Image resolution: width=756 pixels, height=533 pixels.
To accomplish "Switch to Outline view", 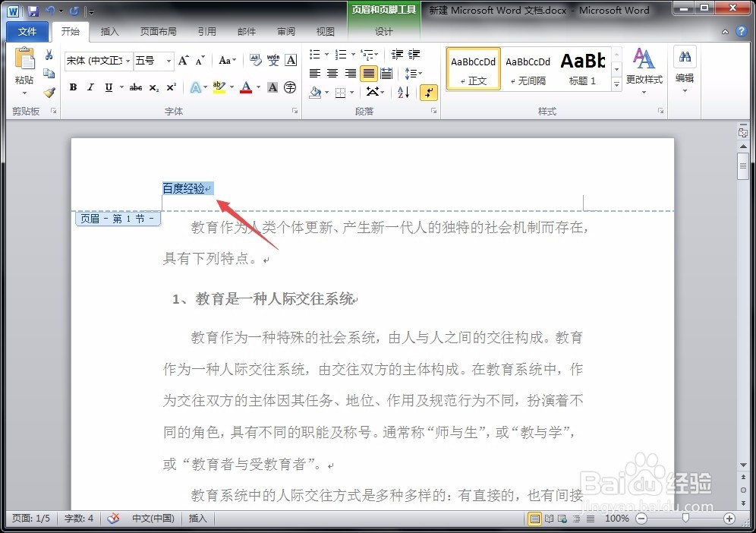I will [x=577, y=519].
